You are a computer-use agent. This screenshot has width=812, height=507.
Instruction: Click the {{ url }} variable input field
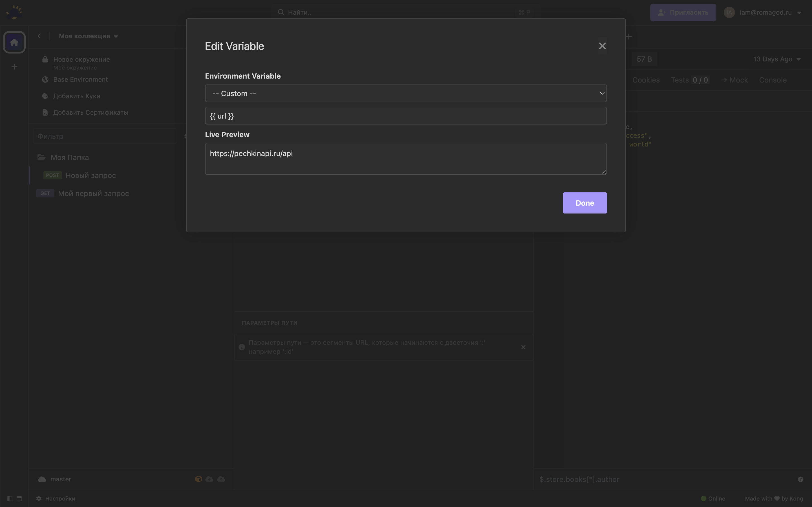tap(405, 116)
